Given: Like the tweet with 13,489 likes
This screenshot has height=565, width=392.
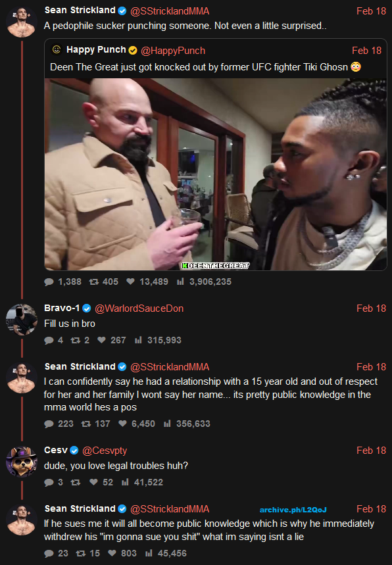Looking at the screenshot, I should pos(130,282).
